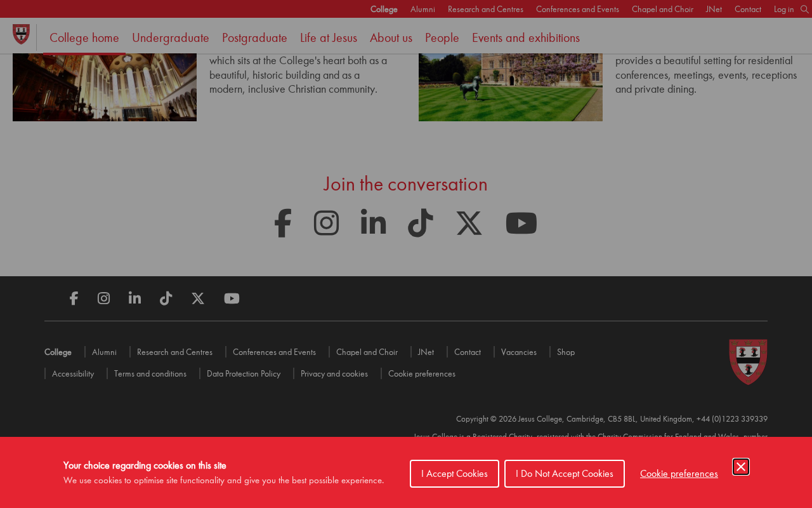This screenshot has height=508, width=812.
Task: Open the large X icon under Join the conversation
Action: click(x=469, y=224)
